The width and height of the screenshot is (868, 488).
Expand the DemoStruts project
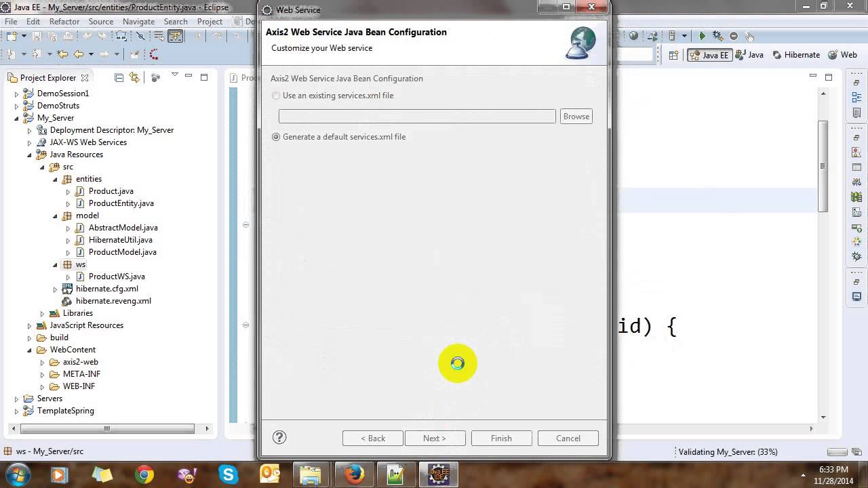click(x=17, y=106)
